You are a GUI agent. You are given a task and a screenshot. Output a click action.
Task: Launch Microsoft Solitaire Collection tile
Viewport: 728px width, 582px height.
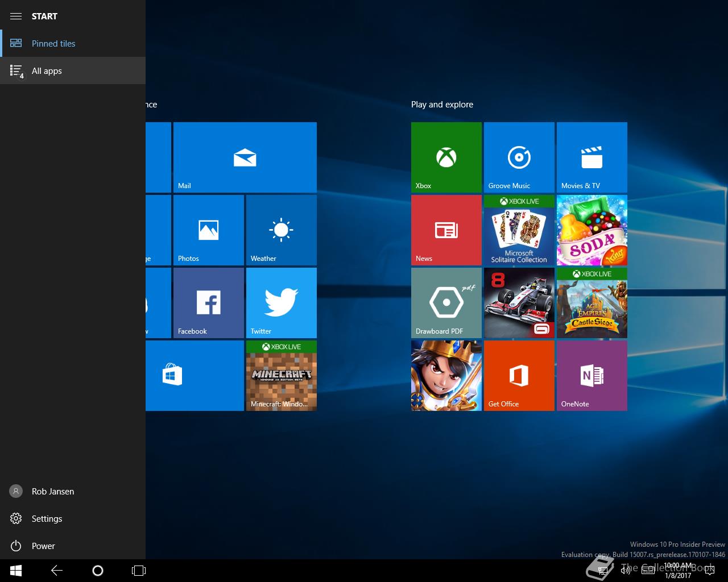[519, 230]
